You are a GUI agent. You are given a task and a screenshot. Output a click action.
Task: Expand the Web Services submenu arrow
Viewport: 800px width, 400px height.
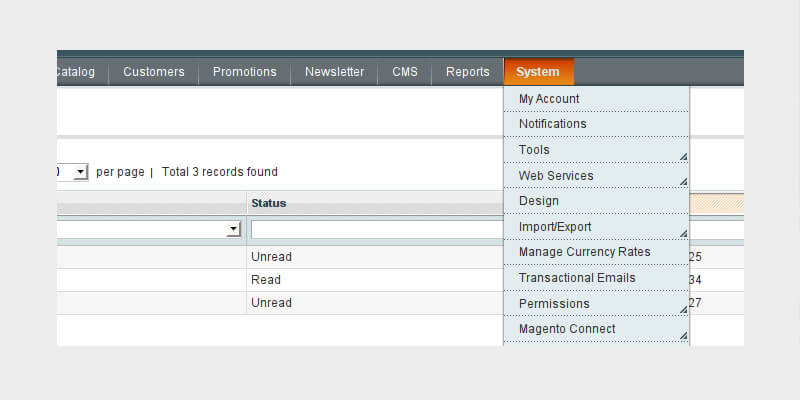click(x=683, y=182)
